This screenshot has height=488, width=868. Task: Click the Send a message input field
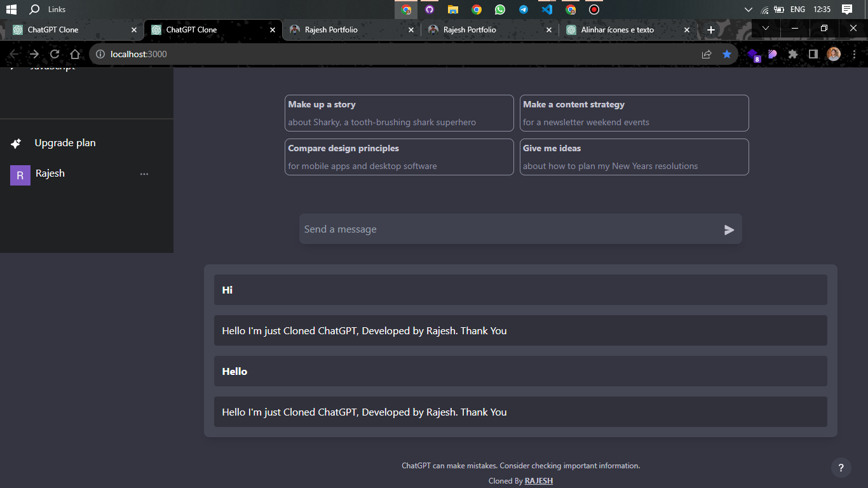pos(445,229)
